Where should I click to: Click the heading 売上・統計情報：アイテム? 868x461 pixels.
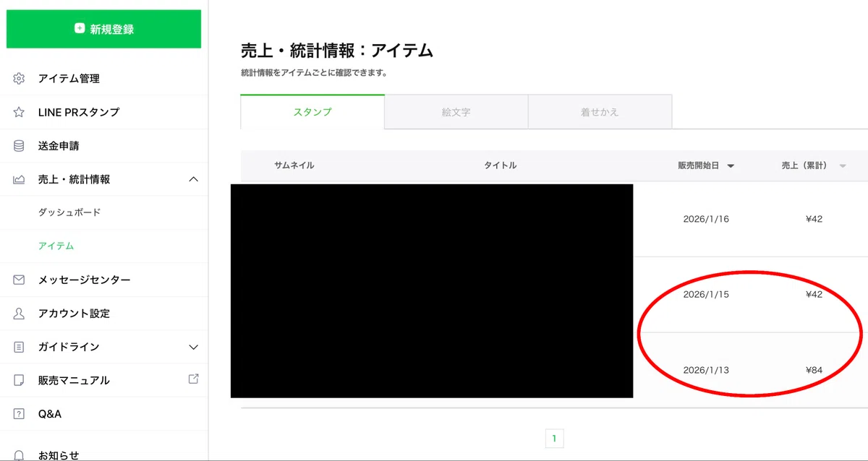coord(337,51)
